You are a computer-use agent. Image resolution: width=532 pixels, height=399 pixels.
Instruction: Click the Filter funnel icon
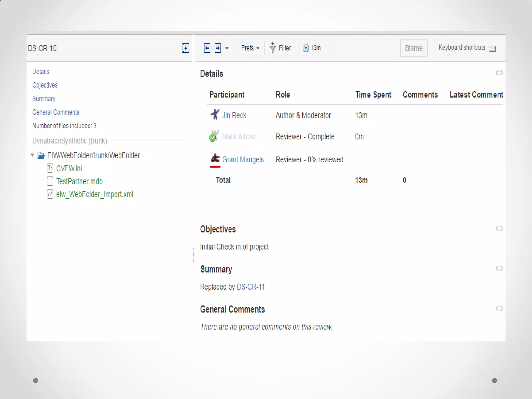tap(272, 48)
